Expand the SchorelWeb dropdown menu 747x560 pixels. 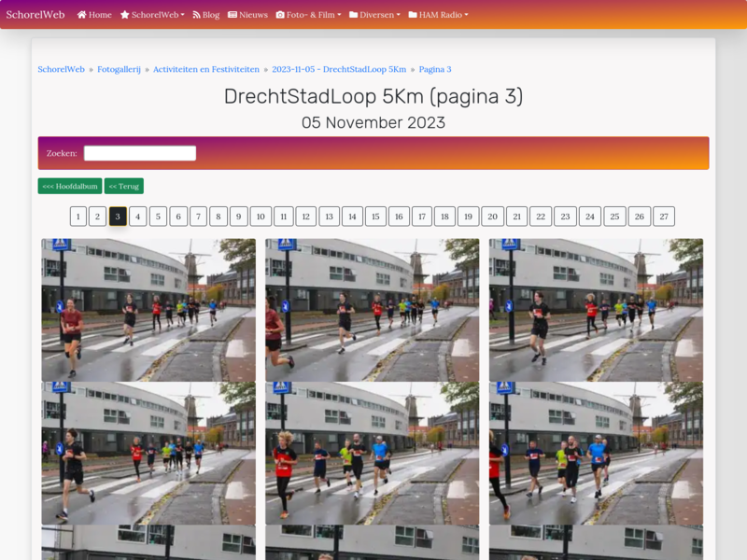click(152, 15)
